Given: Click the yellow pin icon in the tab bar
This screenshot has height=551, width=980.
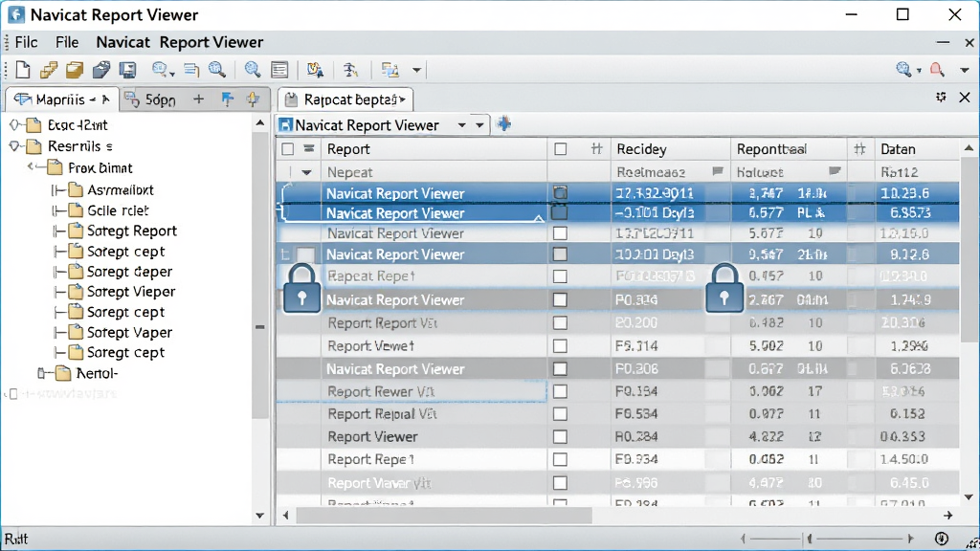Looking at the screenshot, I should tap(253, 99).
